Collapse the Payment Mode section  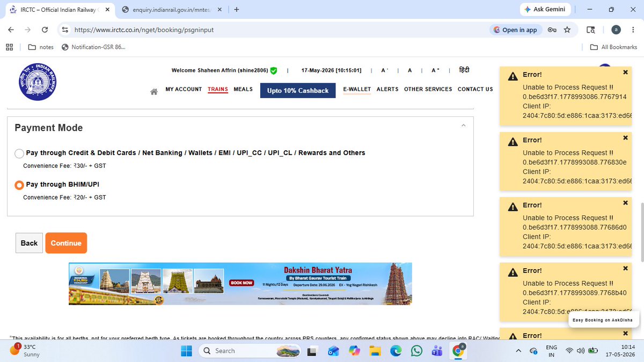click(464, 125)
